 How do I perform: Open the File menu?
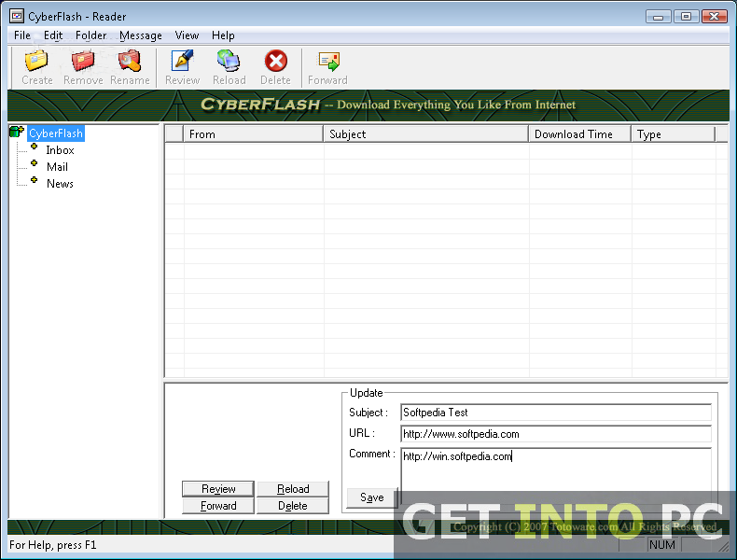tap(22, 35)
